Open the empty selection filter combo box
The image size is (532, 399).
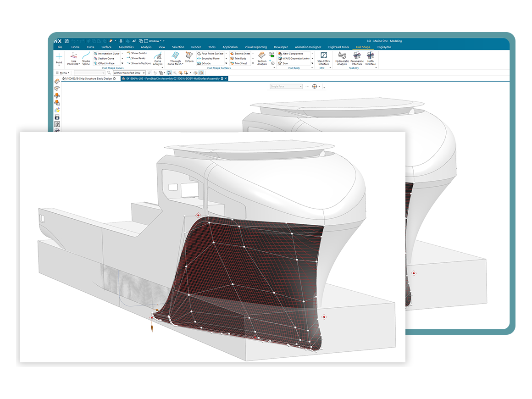coord(89,73)
